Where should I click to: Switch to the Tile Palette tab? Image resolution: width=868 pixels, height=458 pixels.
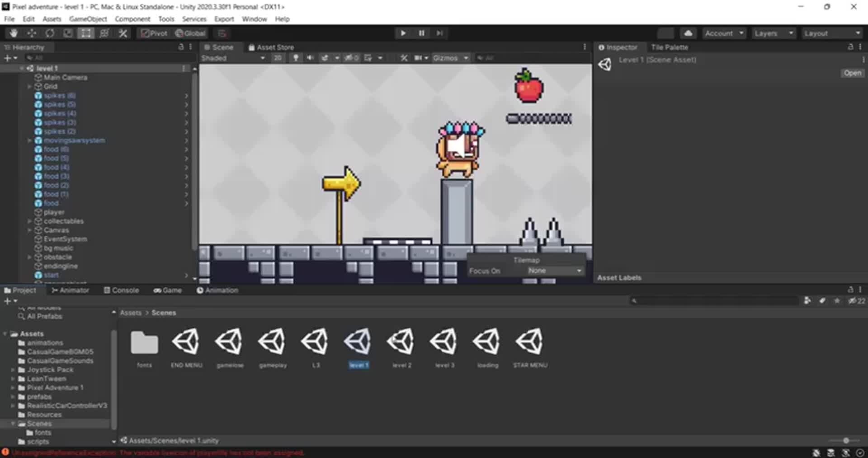coord(670,47)
